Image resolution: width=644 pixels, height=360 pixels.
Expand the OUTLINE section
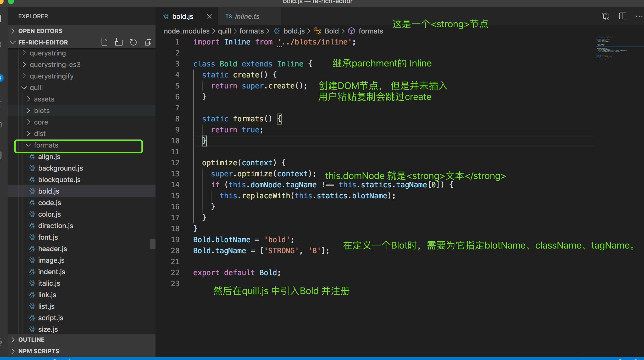[x=31, y=340]
